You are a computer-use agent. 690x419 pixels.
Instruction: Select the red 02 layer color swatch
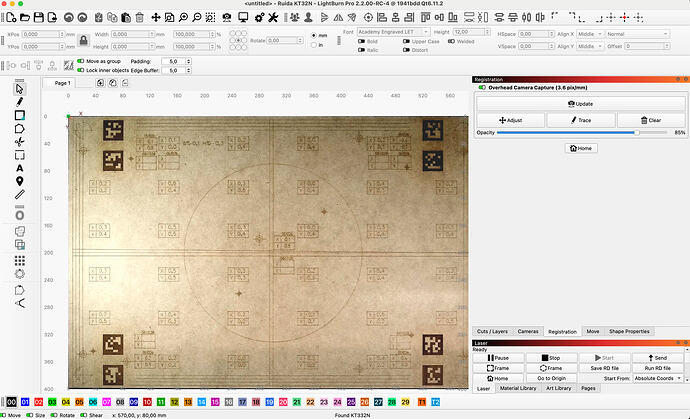point(39,402)
